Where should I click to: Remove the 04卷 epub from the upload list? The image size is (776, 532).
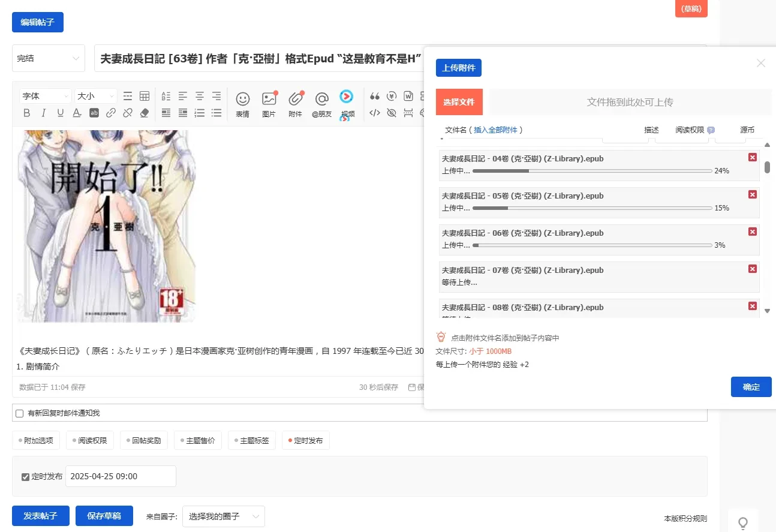point(753,157)
